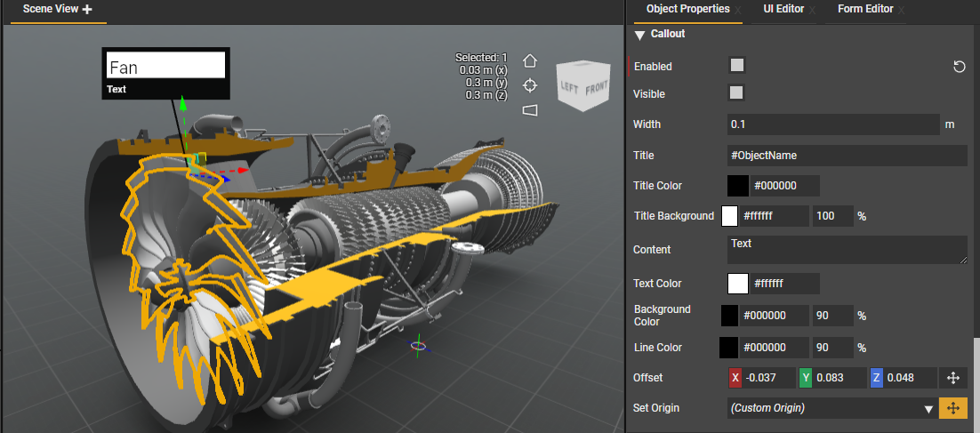This screenshot has height=433, width=980.
Task: Toggle the Visible checkbox
Action: (x=736, y=92)
